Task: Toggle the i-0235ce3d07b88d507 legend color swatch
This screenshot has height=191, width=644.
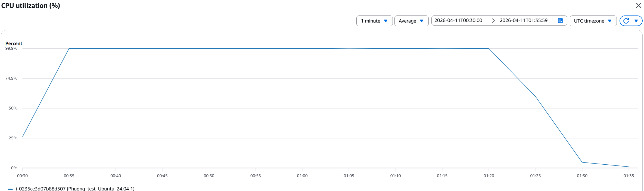Action: [10, 189]
